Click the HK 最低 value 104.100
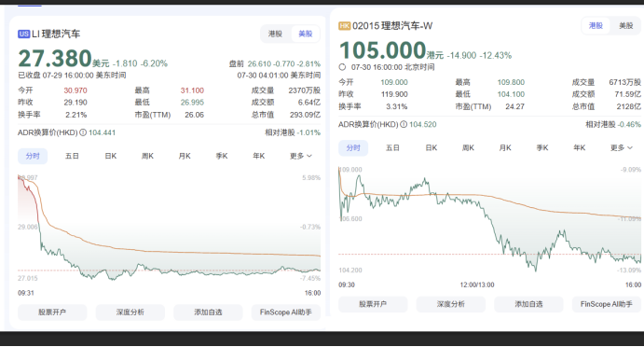This screenshot has height=347, width=644. pyautogui.click(x=511, y=94)
